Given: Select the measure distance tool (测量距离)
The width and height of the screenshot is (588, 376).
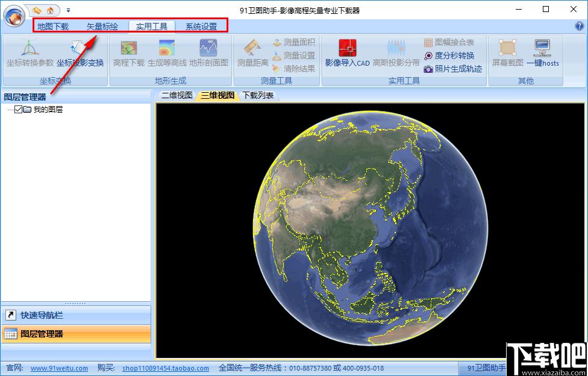Looking at the screenshot, I should point(253,54).
